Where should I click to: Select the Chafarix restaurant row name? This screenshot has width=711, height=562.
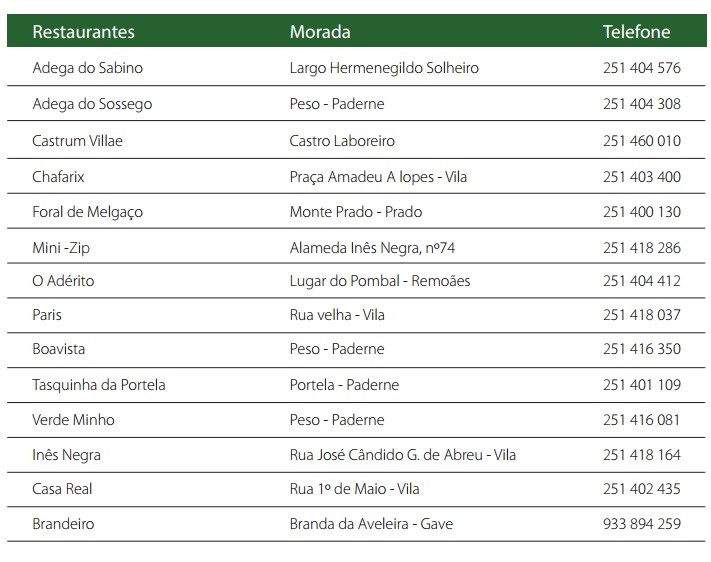pyautogui.click(x=59, y=177)
